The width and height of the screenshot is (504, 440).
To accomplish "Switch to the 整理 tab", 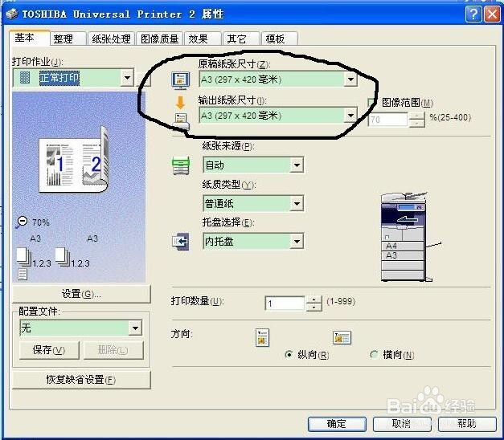I will click(68, 39).
